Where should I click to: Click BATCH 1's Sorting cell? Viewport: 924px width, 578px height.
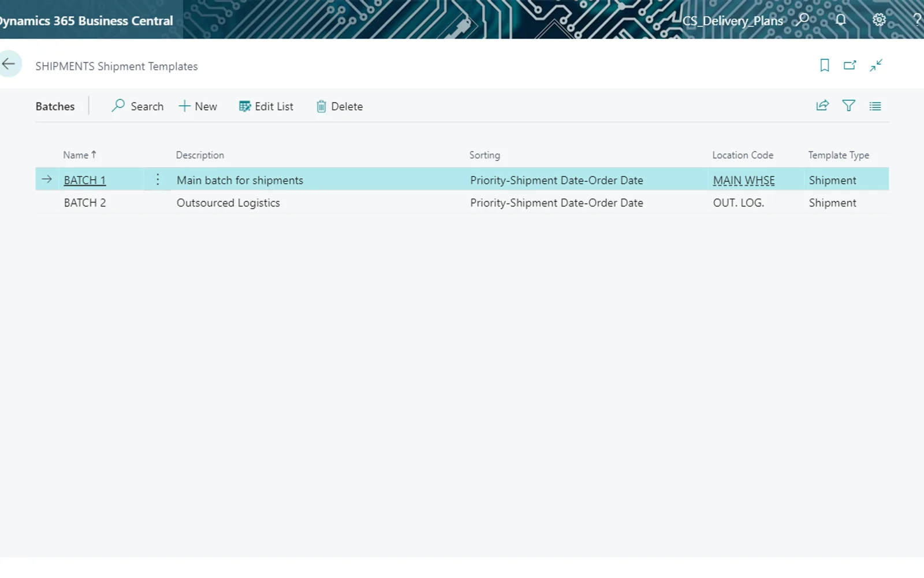point(557,180)
